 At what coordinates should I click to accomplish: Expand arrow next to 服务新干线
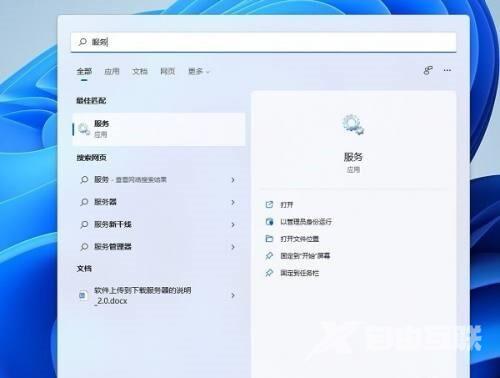point(233,225)
